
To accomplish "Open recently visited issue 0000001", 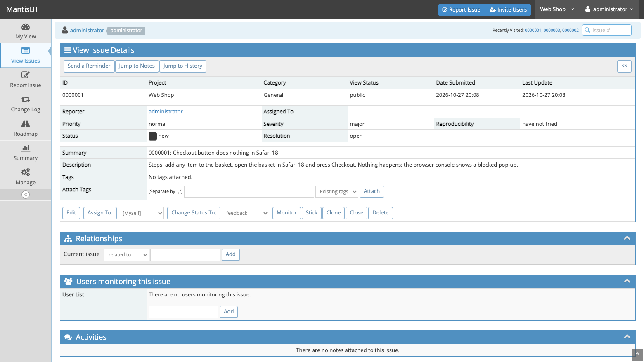I will pyautogui.click(x=533, y=31).
